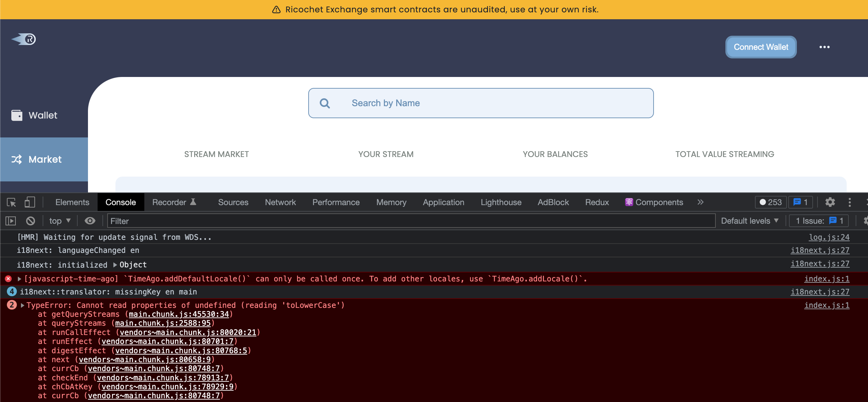This screenshot has height=402, width=868.
Task: Click the 1 Issue badge
Action: [x=819, y=221]
